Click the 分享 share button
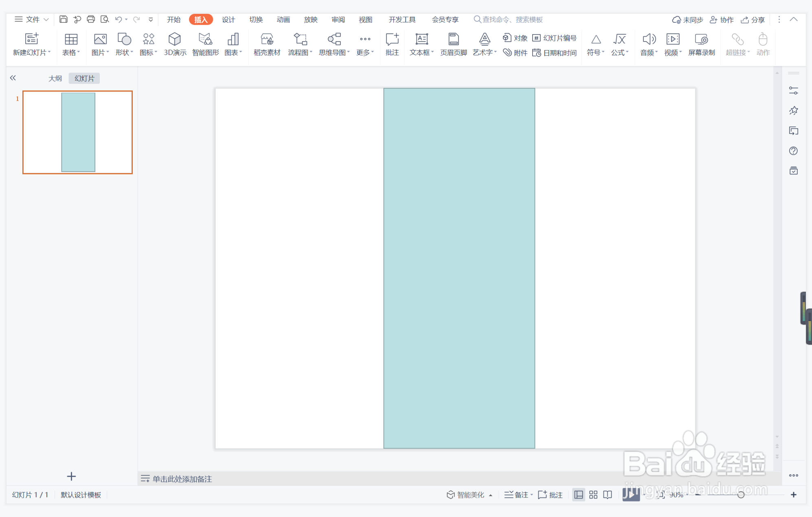This screenshot has width=812, height=517. coord(753,20)
